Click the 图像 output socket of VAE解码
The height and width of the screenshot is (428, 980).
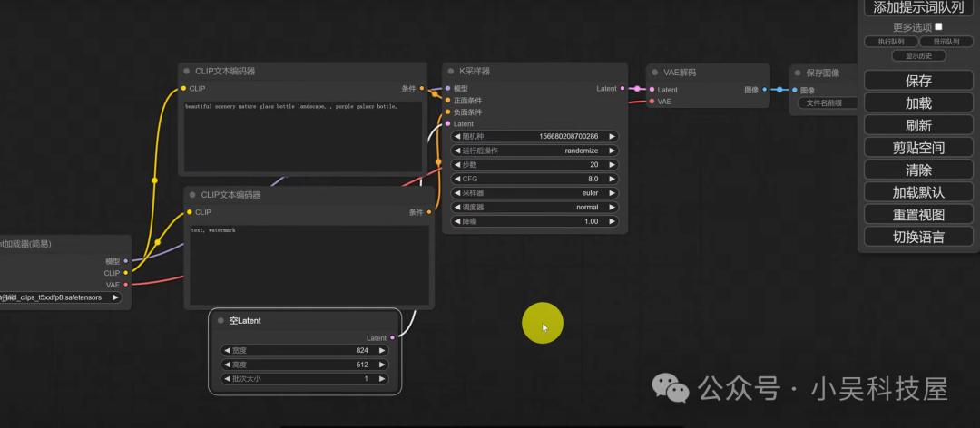(764, 90)
